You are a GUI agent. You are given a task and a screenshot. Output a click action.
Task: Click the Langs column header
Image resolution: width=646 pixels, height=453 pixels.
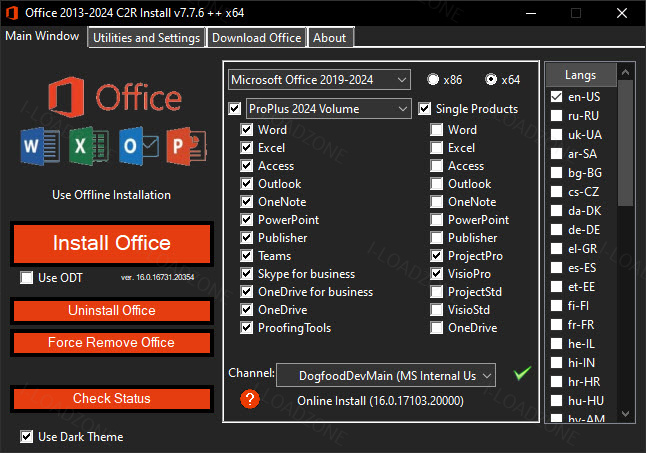coord(581,75)
